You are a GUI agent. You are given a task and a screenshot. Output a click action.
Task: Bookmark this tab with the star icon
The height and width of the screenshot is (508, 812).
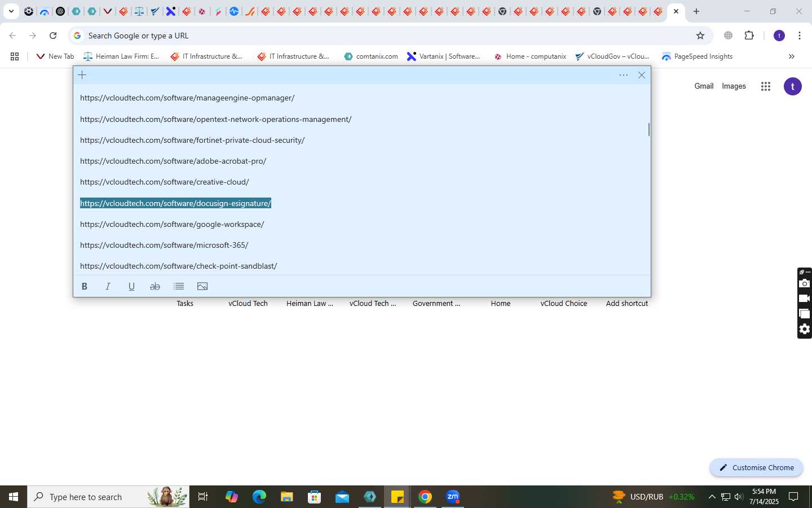[x=700, y=36]
